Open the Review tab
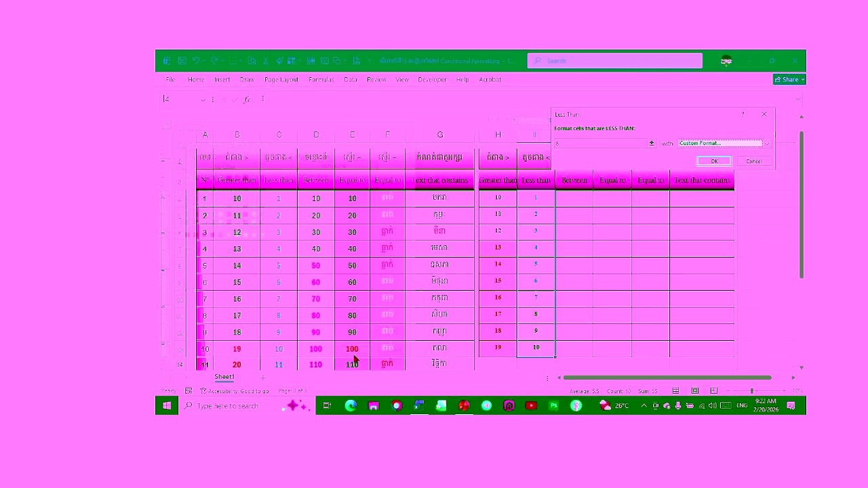The width and height of the screenshot is (868, 488). tap(376, 79)
